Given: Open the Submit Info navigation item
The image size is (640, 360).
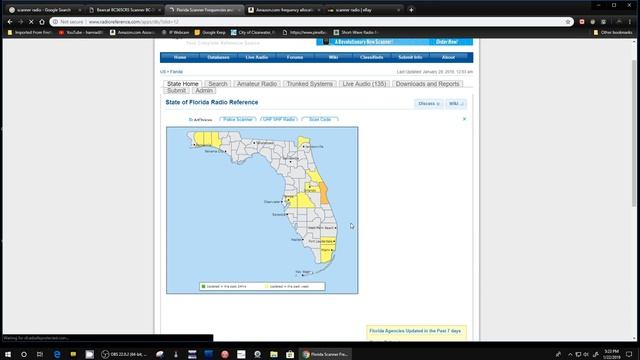Looking at the screenshot, I should [x=410, y=58].
